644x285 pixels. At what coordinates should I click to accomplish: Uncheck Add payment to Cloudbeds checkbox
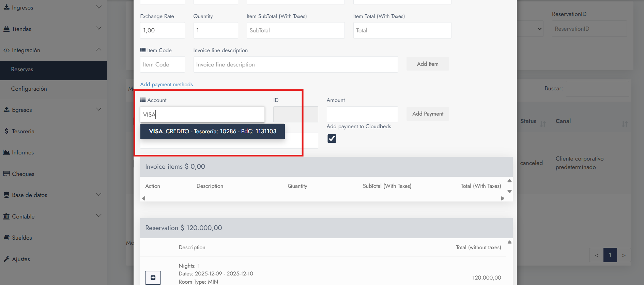(332, 138)
